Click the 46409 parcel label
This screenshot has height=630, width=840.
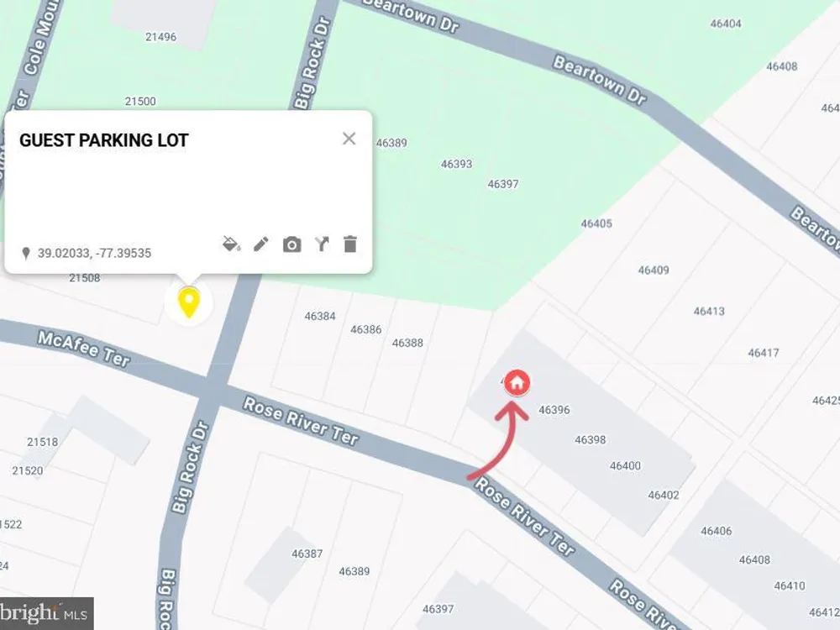click(653, 270)
